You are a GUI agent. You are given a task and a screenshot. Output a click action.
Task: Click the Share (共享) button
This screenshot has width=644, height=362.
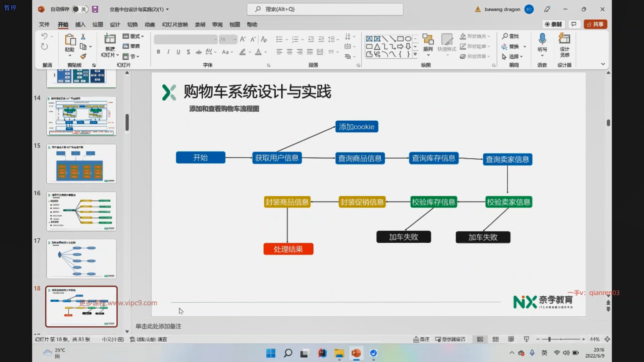(595, 24)
